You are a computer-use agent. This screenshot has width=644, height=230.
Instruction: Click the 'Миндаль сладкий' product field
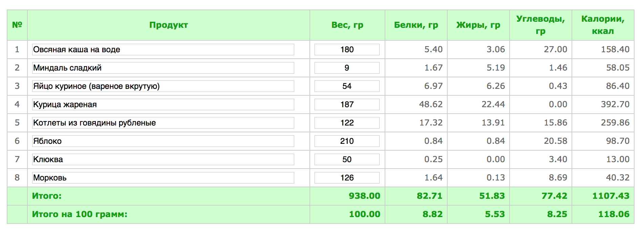point(163,68)
